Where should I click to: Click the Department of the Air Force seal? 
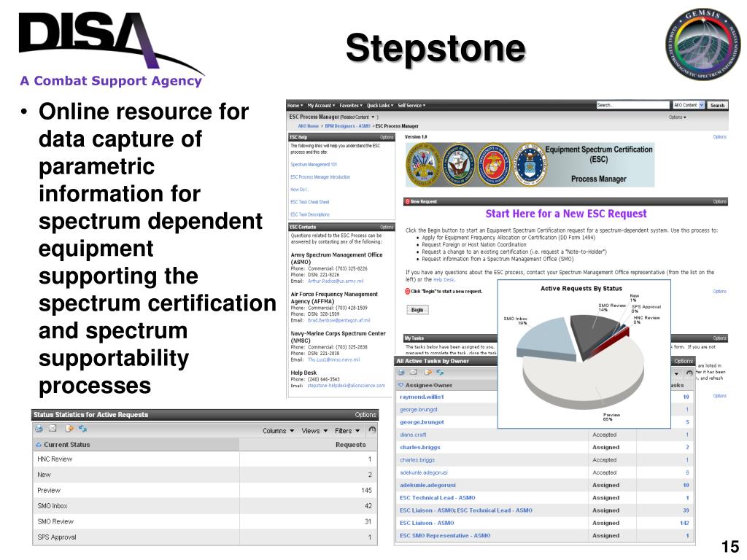coord(529,166)
